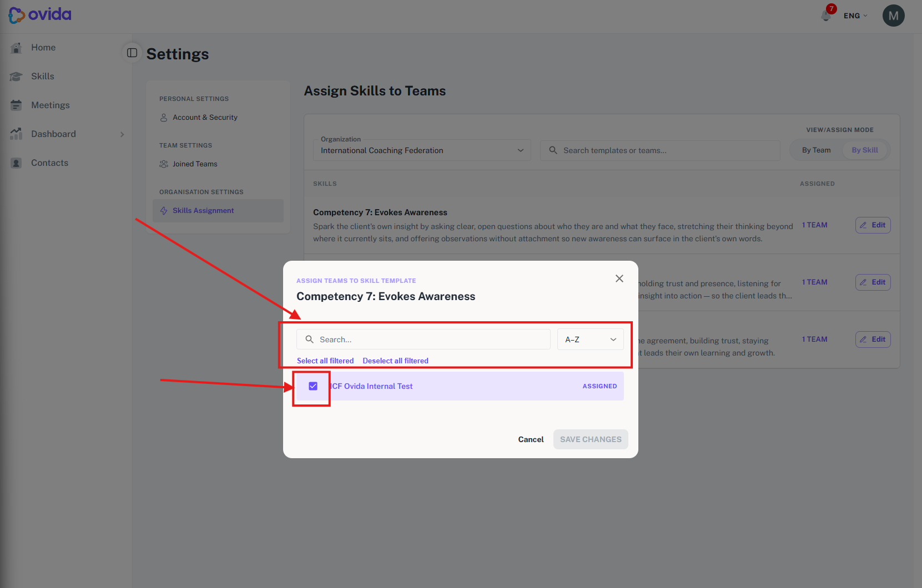Click the search icon in templates search
This screenshot has width=922, height=588.
[553, 150]
